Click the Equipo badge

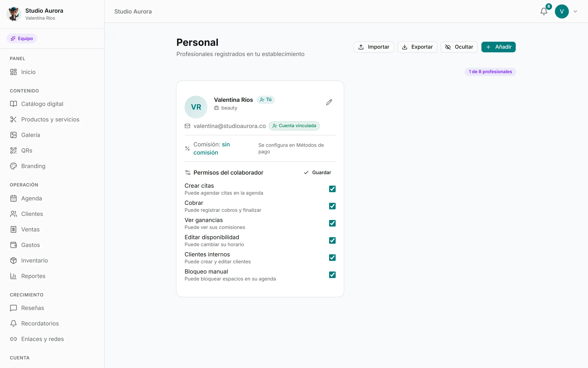coord(22,38)
